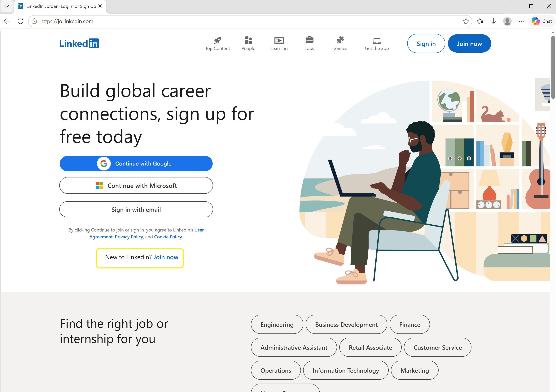Open the Jobs briefcase icon
Screen dimensions: 556x392
click(309, 40)
